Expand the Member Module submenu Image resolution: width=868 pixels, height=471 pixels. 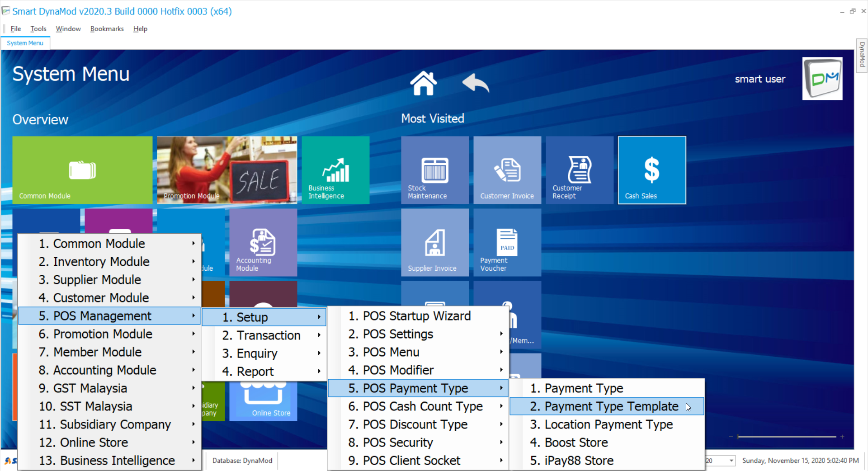pyautogui.click(x=109, y=352)
